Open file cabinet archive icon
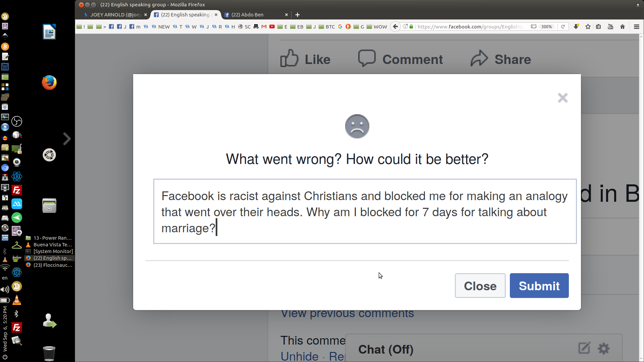The width and height of the screenshot is (644, 362). 49,205
